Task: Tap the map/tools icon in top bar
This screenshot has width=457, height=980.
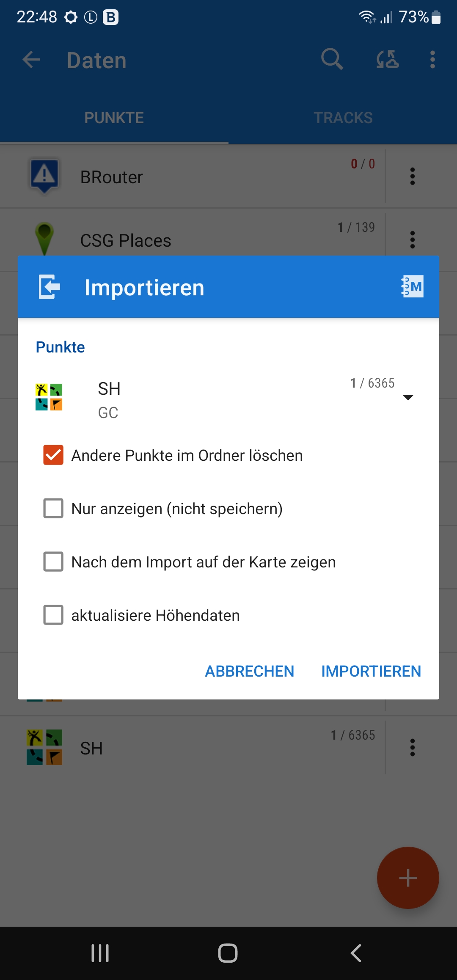Action: [x=387, y=59]
